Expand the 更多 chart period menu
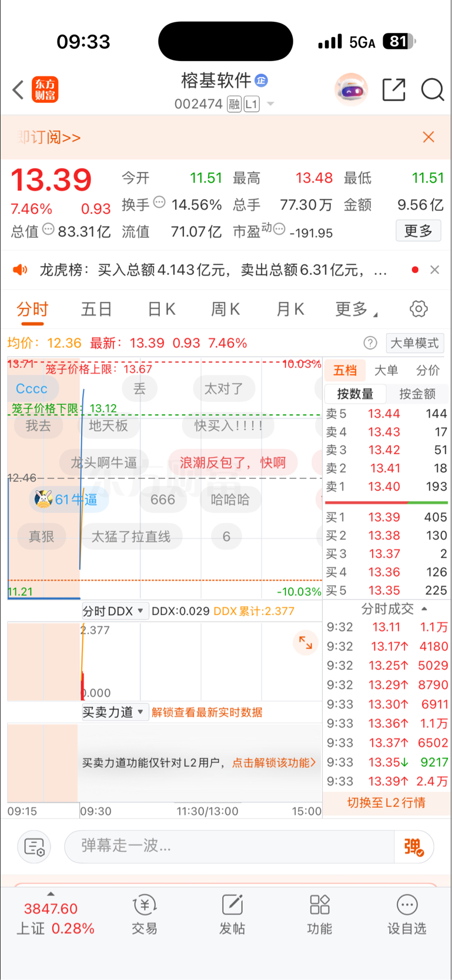The height and width of the screenshot is (980, 452). tap(356, 309)
